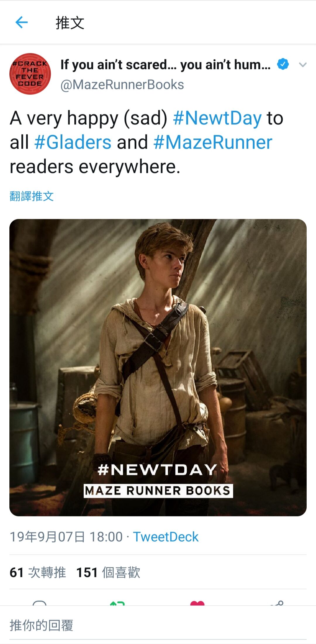Image resolution: width=316 pixels, height=644 pixels.
Task: Open the #Gladers hashtag
Action: point(73,142)
